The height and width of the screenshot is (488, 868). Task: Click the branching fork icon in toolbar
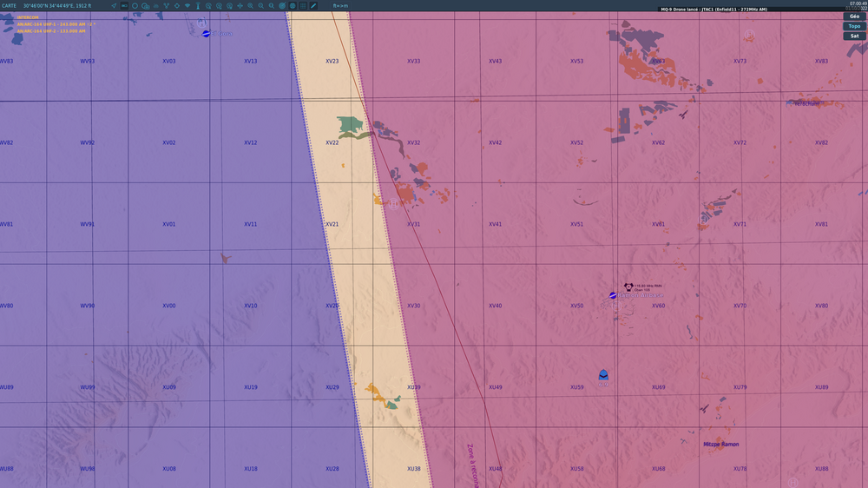166,5
